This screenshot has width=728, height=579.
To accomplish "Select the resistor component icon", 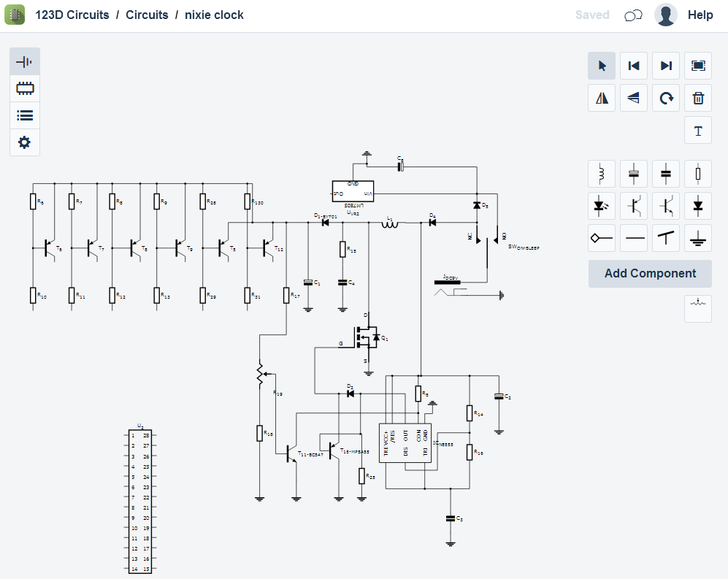I will click(x=698, y=174).
